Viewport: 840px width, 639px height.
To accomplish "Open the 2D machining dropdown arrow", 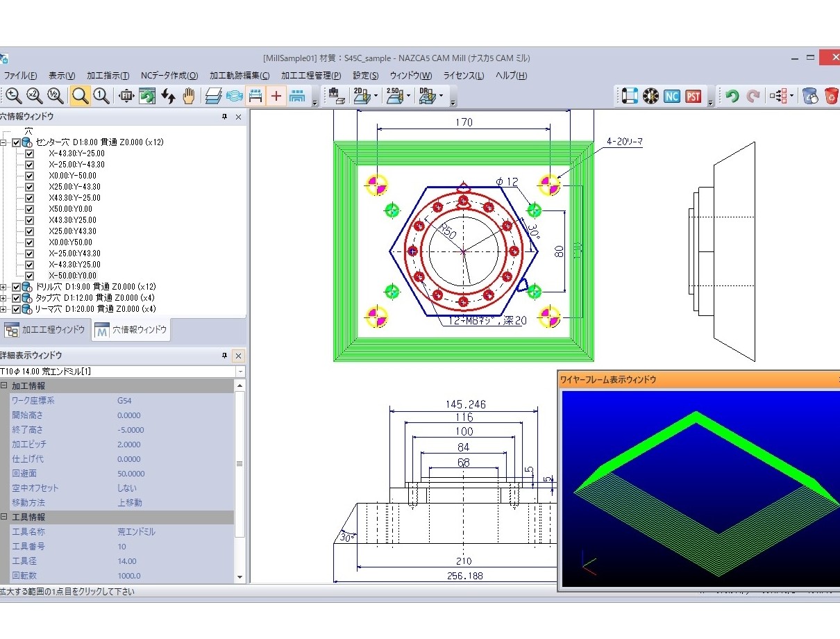I will [376, 97].
